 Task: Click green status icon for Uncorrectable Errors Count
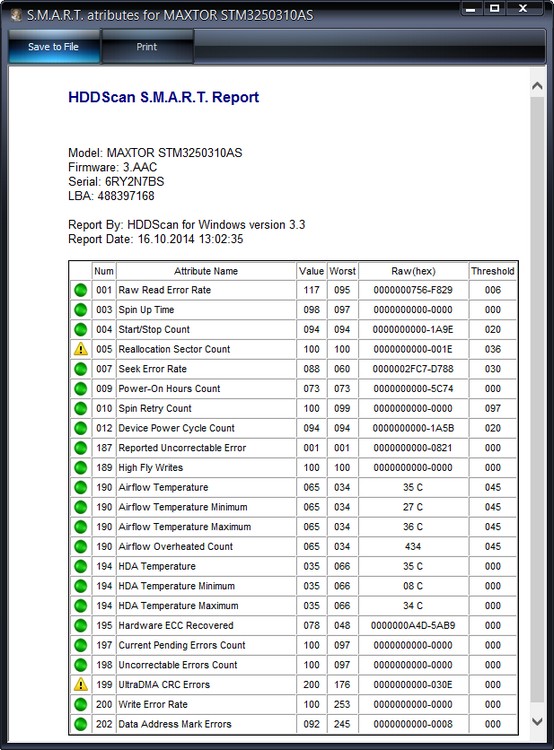80,665
